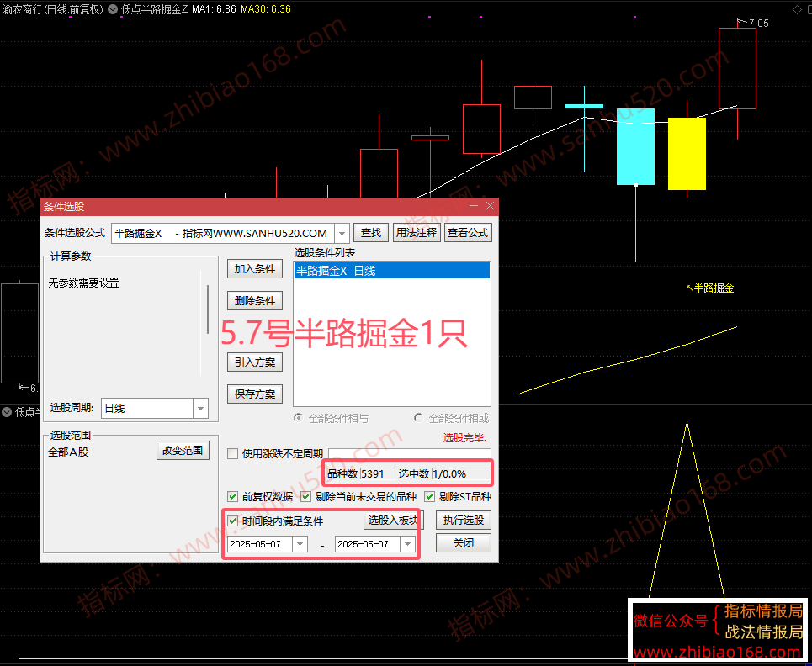
Task: Click the 品种数 5391 value field
Action: [377, 474]
